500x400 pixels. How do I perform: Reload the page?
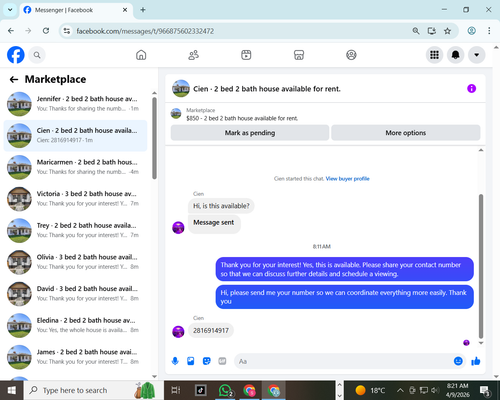[x=46, y=31]
